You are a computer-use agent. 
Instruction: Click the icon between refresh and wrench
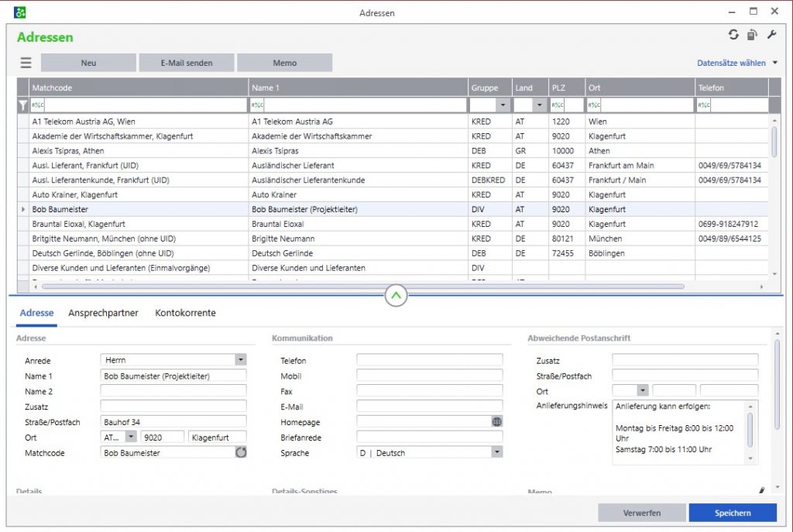[752, 35]
